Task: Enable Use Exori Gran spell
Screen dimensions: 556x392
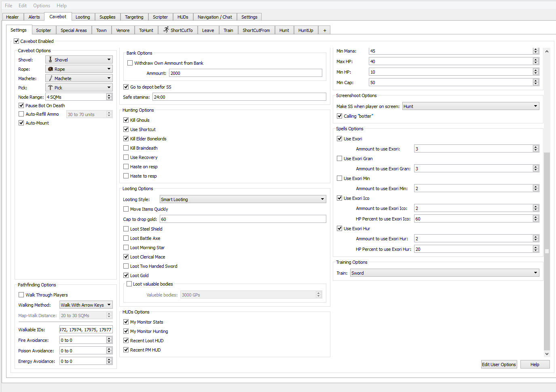Action: pos(340,159)
